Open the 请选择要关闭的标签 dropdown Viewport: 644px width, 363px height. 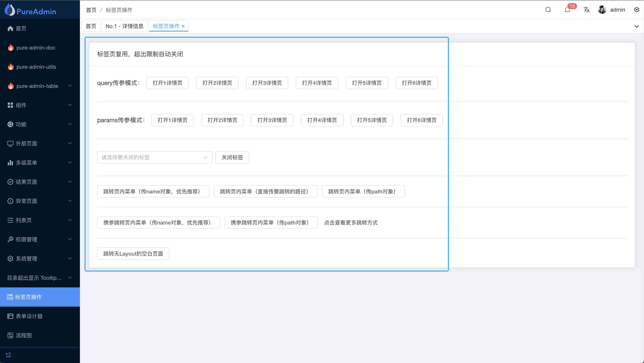[x=155, y=157]
